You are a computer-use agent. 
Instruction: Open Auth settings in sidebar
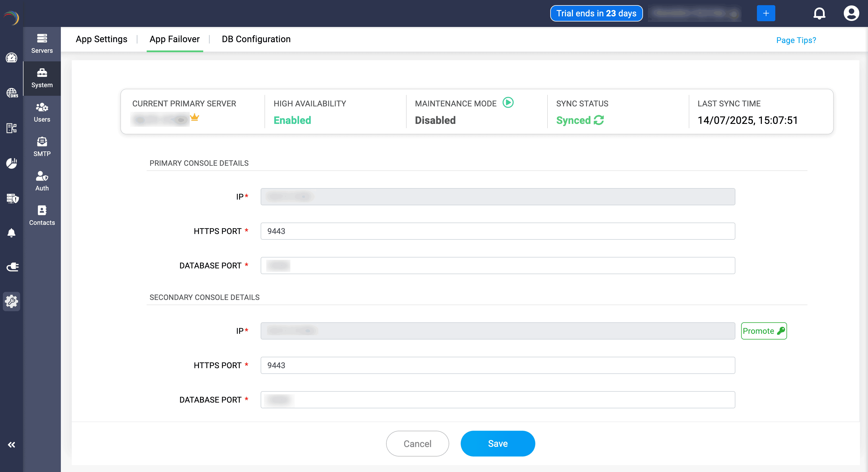[x=42, y=181]
